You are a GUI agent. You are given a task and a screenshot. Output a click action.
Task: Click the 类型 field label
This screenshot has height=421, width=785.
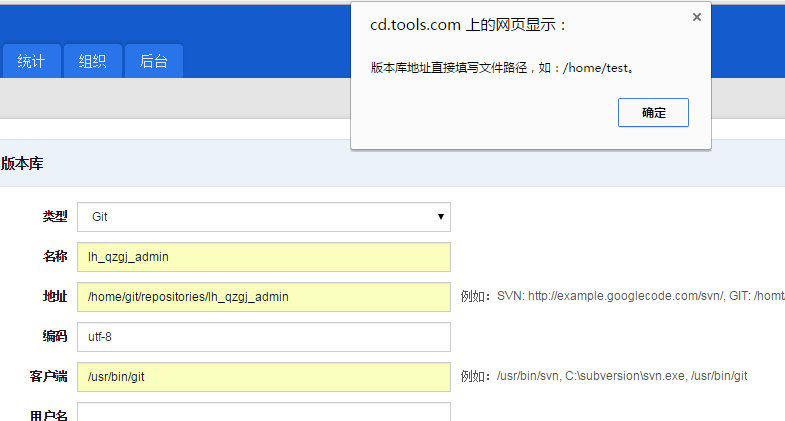point(55,217)
